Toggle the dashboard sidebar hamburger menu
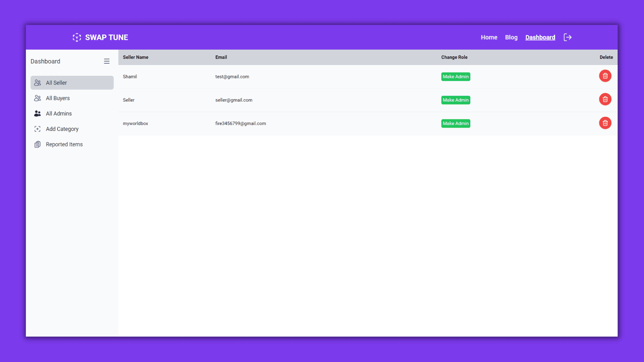Screen dimensions: 644x362 107,61
